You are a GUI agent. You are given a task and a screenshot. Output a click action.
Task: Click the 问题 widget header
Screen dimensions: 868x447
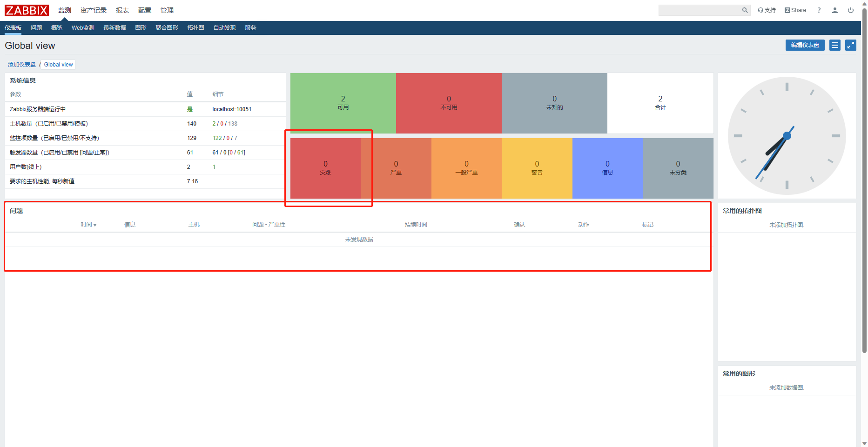[16, 211]
